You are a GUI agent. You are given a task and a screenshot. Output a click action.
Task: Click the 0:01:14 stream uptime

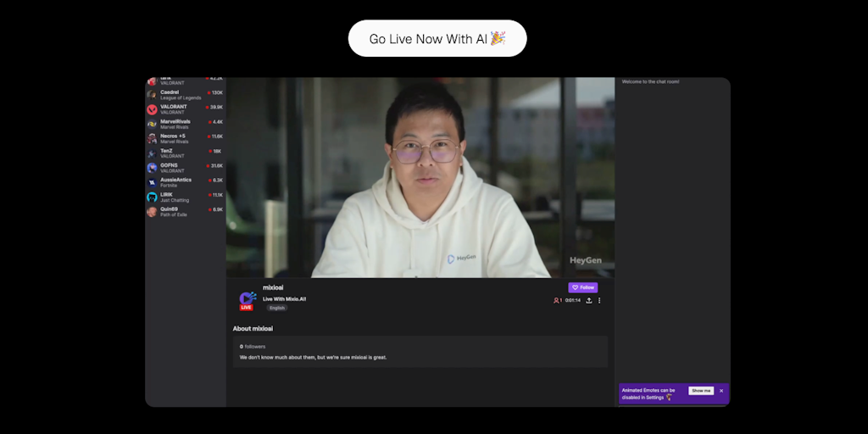tap(573, 301)
